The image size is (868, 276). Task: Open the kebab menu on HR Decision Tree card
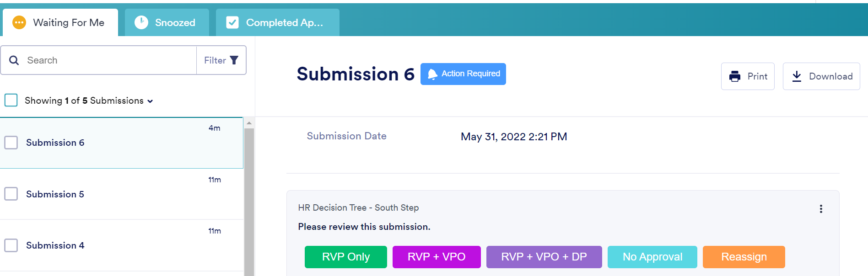tap(821, 209)
